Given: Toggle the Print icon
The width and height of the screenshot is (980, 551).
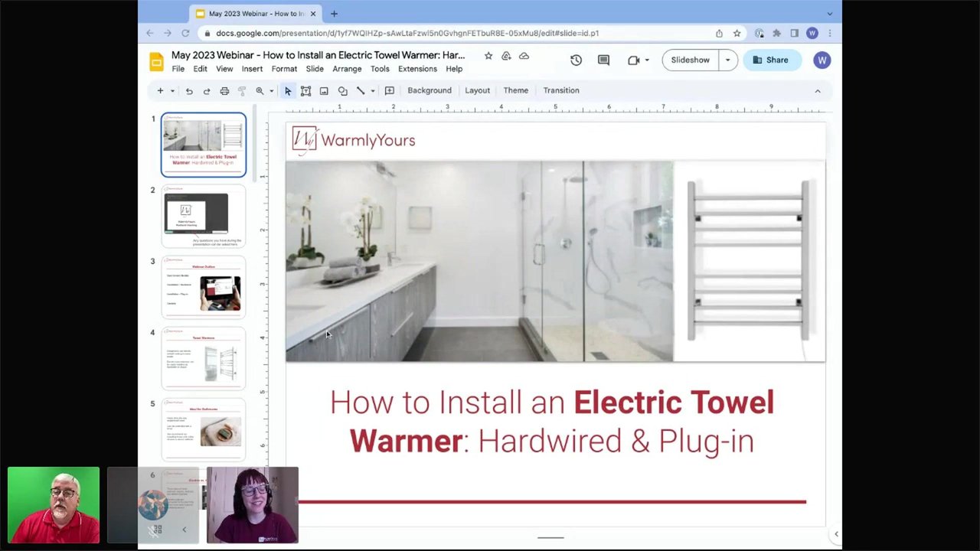Looking at the screenshot, I should tap(224, 90).
